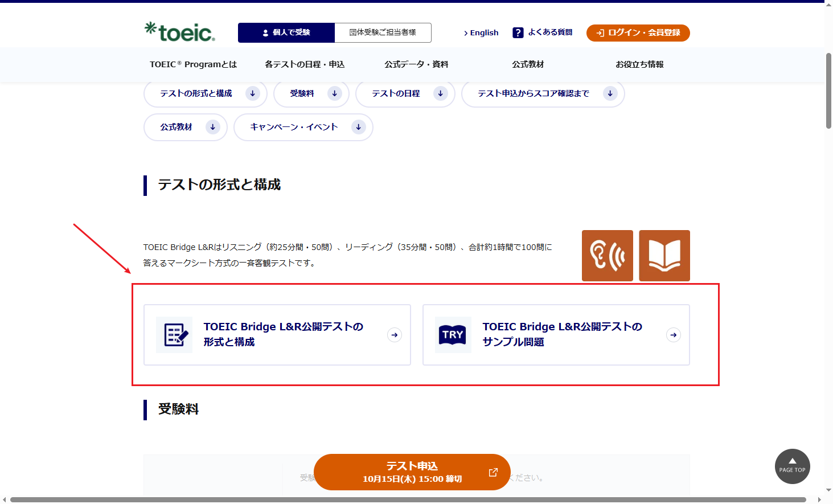Viewport: 833px width, 504px height.
Task: Open 公式データ・資料 menu
Action: pyautogui.click(x=416, y=64)
